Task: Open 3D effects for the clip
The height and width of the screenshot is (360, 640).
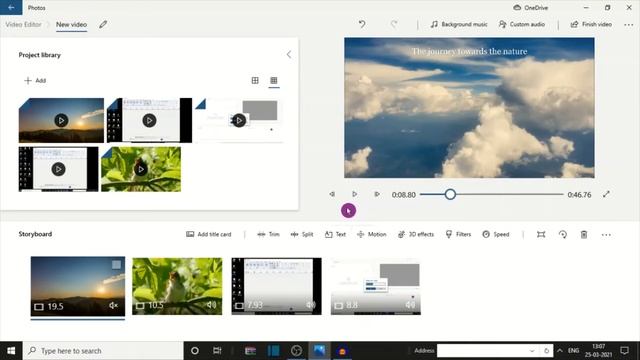Action: tap(416, 234)
